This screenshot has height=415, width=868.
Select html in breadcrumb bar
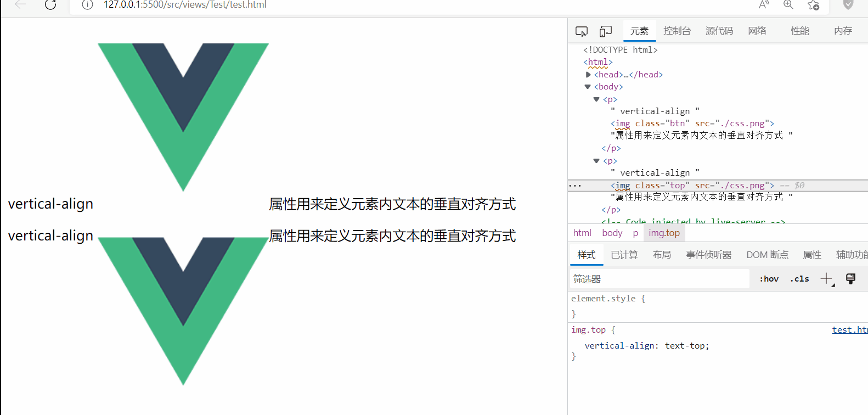click(x=582, y=233)
